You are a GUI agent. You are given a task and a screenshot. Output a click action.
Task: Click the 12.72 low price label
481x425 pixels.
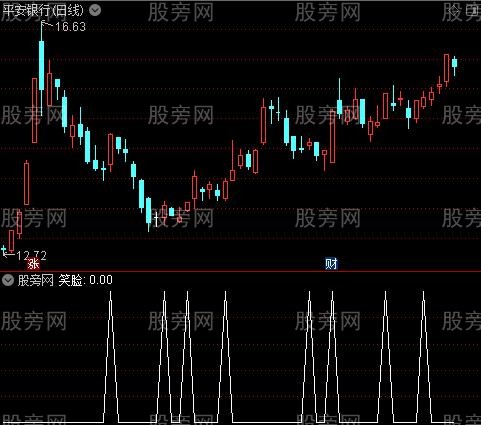[31, 256]
